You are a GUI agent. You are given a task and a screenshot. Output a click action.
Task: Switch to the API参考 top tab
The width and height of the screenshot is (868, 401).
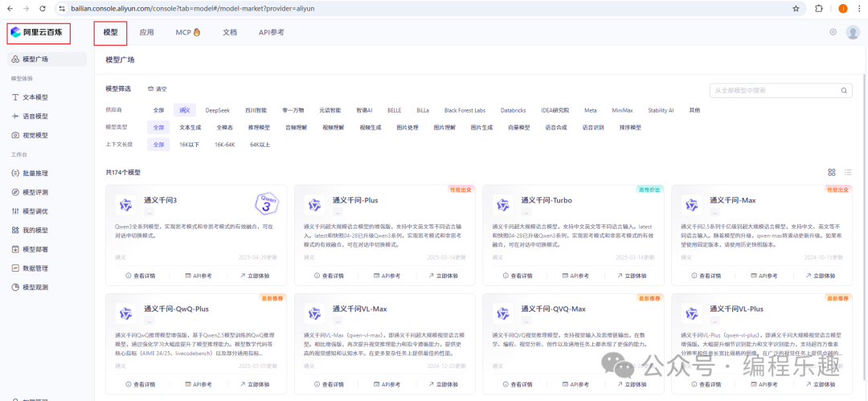tap(272, 32)
